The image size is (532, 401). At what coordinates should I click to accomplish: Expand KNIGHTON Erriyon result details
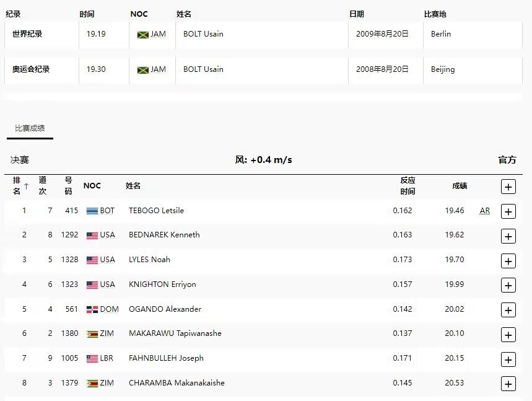tap(508, 286)
